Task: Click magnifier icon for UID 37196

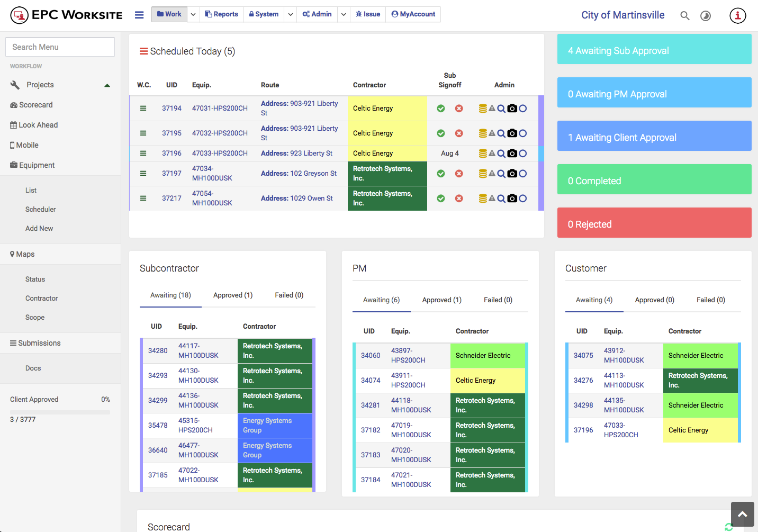Action: (501, 154)
